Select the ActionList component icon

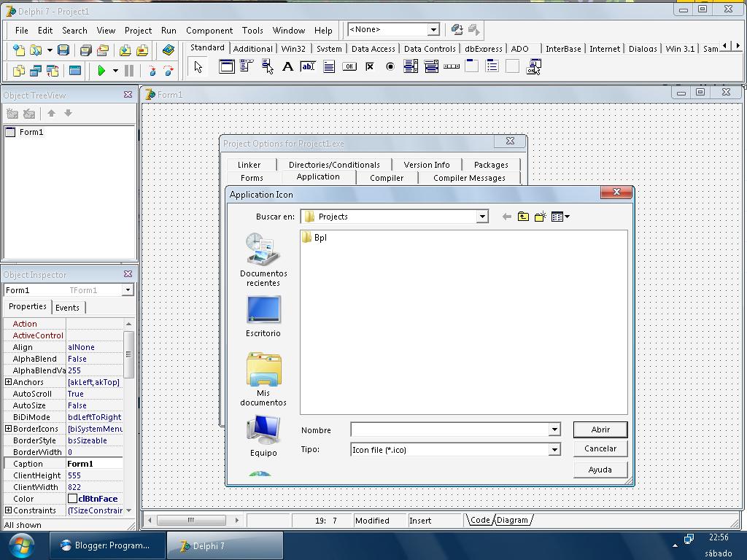pos(533,66)
